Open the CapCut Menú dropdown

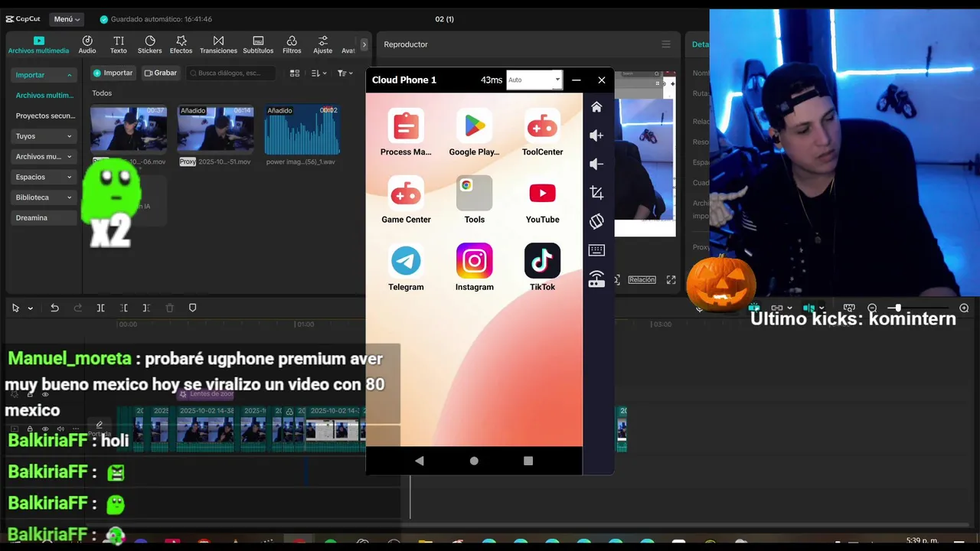[x=67, y=19]
